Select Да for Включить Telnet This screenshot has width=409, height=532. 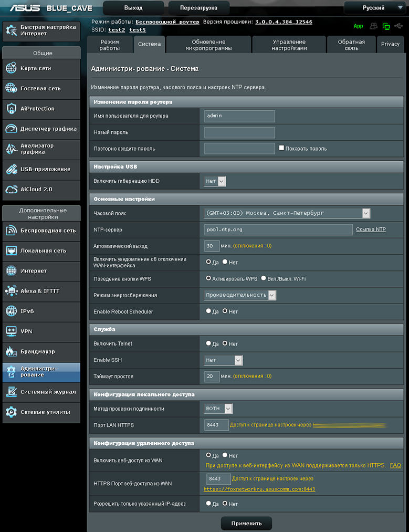pyautogui.click(x=208, y=343)
